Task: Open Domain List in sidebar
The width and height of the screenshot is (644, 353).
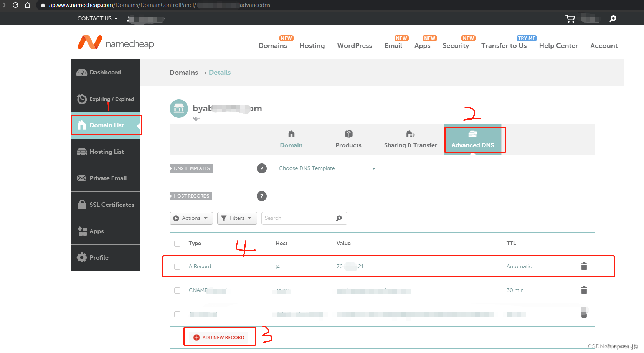Action: pos(106,125)
